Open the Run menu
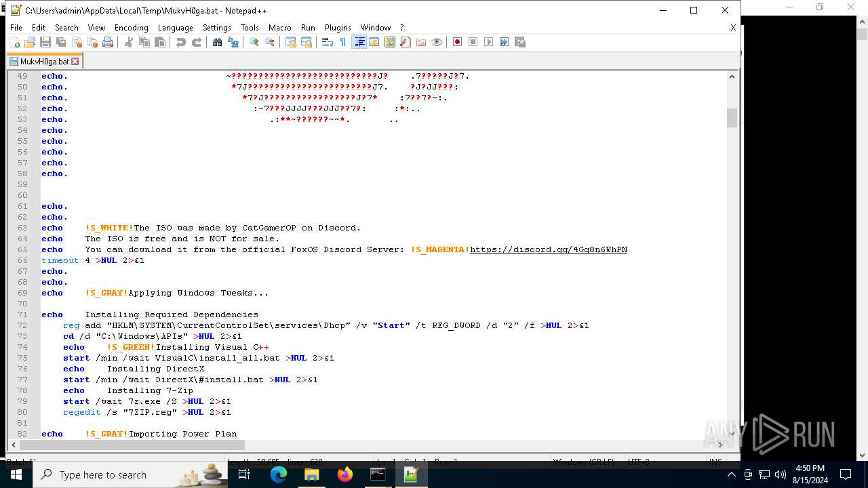This screenshot has height=488, width=868. pyautogui.click(x=308, y=28)
